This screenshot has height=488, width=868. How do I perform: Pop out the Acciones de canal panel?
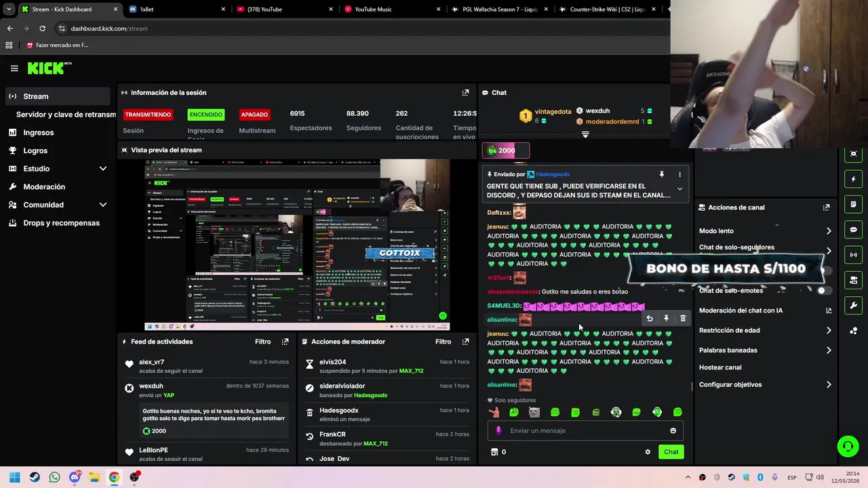click(x=826, y=207)
